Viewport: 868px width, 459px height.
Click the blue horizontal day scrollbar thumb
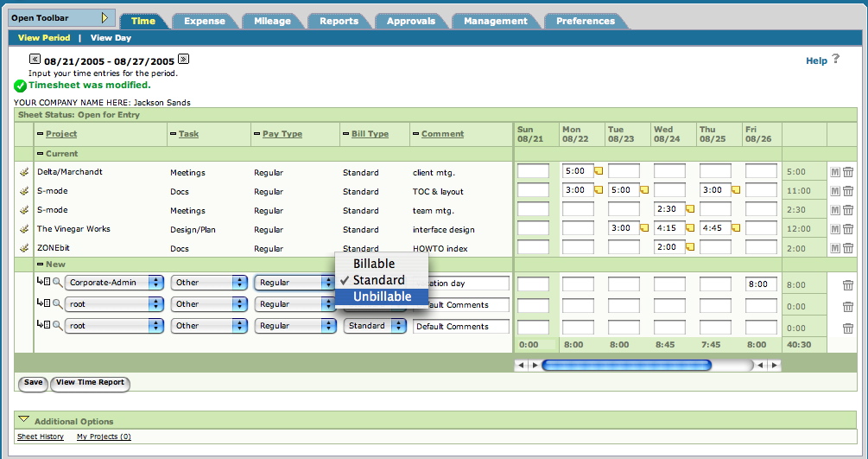(626, 365)
